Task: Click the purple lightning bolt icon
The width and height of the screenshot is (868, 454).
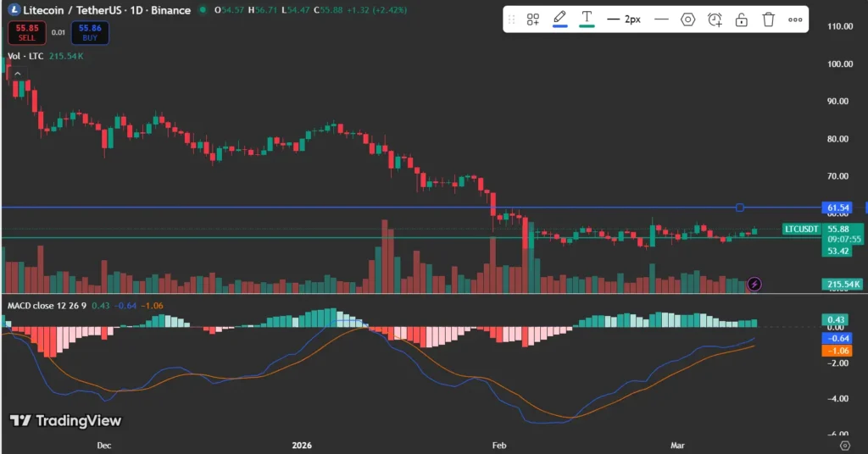Action: pos(754,285)
